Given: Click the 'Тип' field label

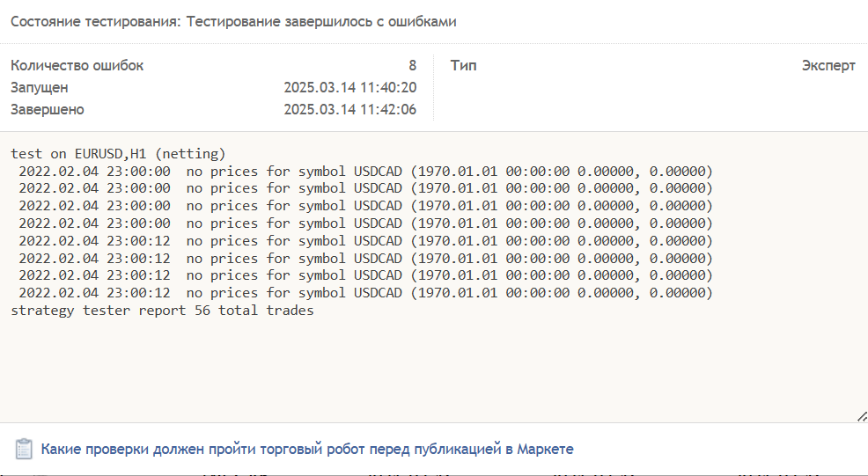Looking at the screenshot, I should pyautogui.click(x=463, y=65).
